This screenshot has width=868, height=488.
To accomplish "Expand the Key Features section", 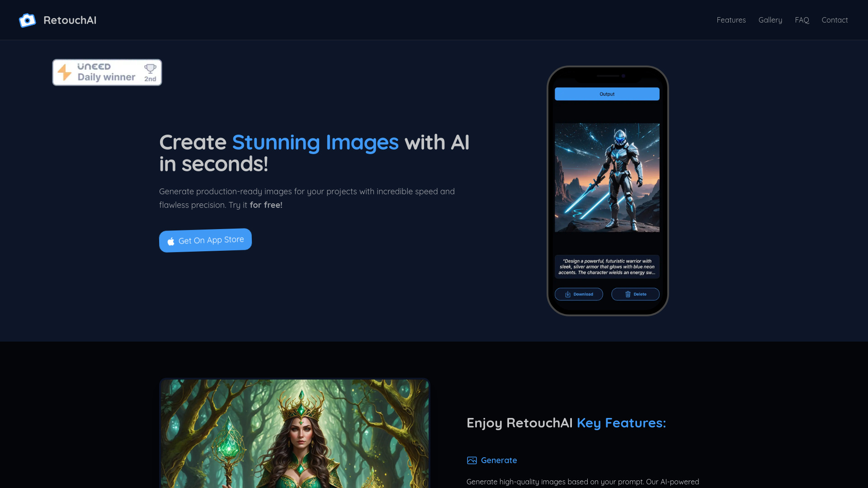I will [492, 460].
